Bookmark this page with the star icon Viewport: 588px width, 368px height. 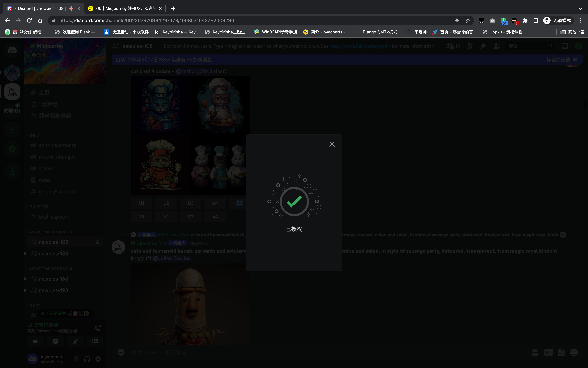tap(468, 20)
